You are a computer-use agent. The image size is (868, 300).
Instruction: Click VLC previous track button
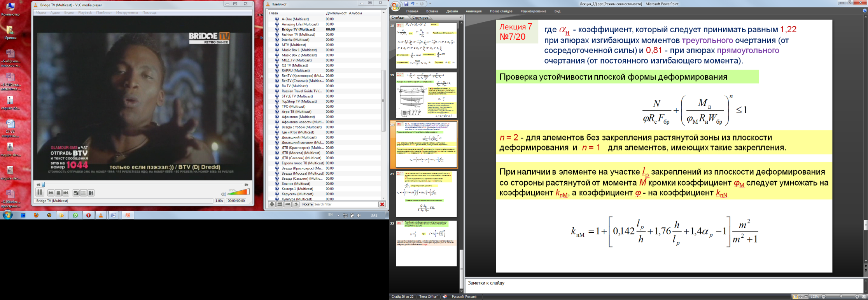(51, 193)
